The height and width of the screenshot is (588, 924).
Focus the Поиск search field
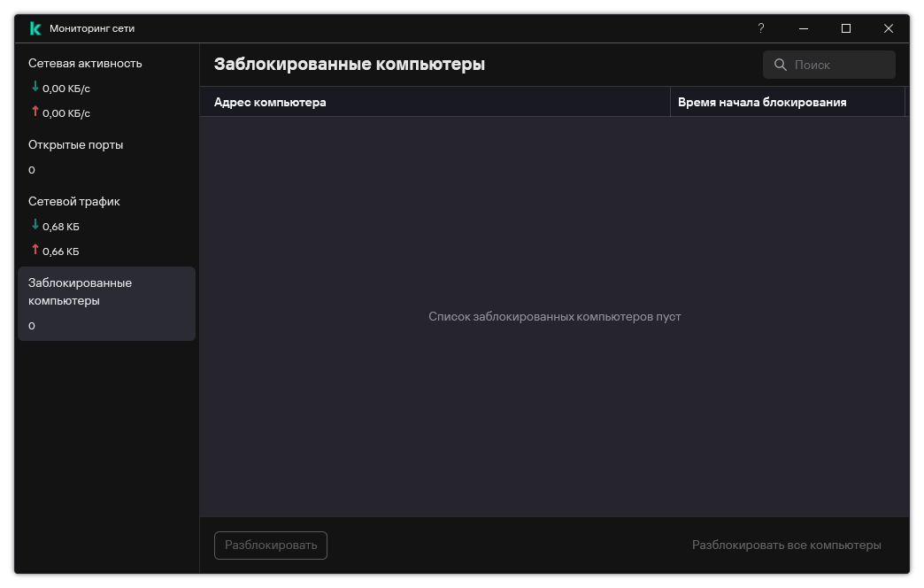click(829, 65)
